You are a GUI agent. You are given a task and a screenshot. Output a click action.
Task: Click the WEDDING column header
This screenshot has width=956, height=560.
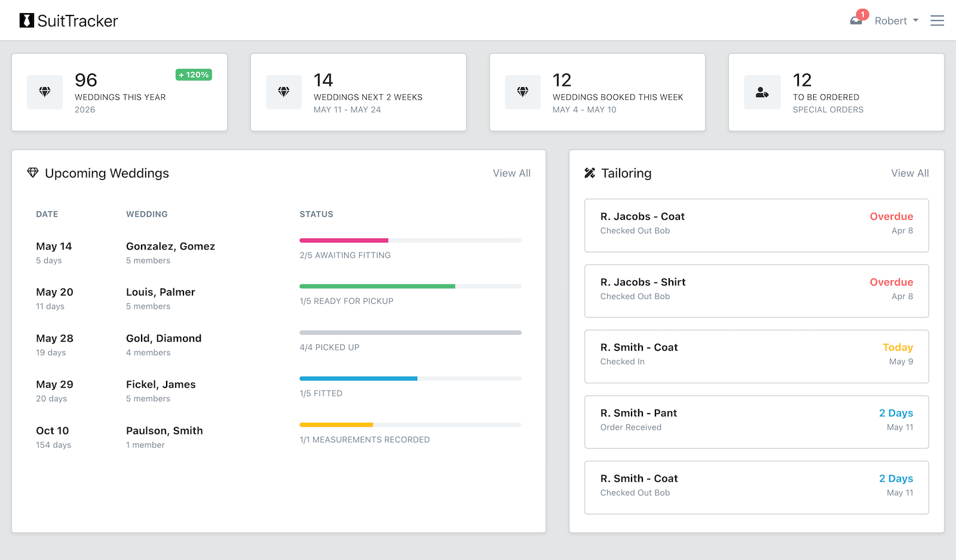click(x=147, y=214)
